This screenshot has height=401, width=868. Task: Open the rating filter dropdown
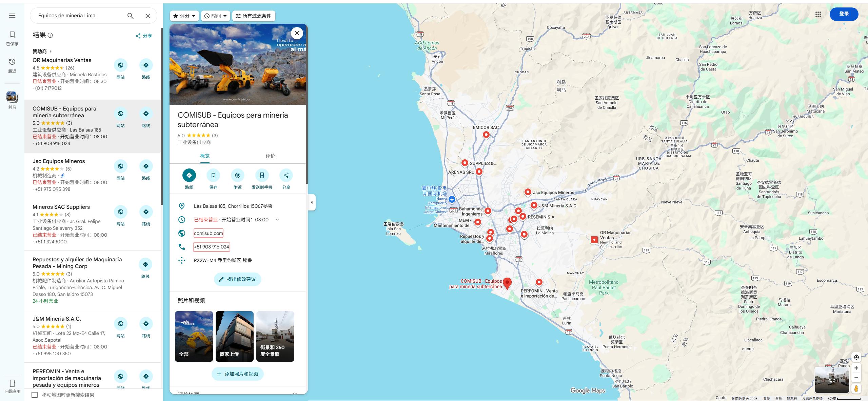tap(184, 16)
